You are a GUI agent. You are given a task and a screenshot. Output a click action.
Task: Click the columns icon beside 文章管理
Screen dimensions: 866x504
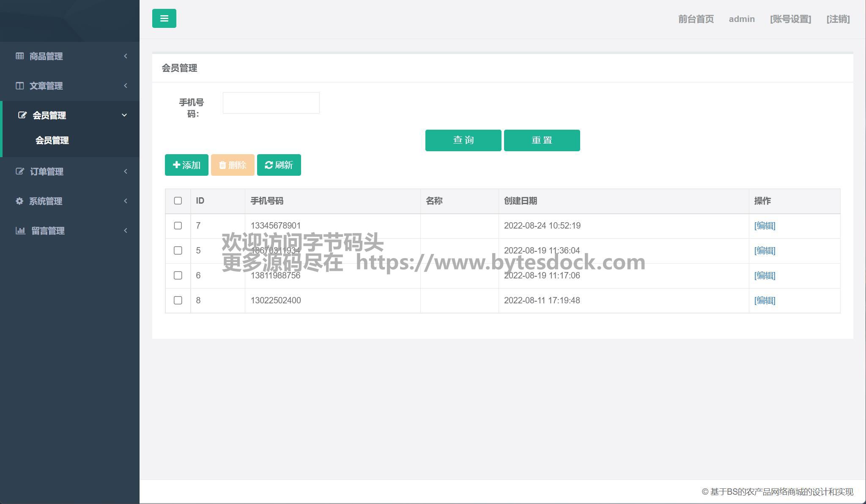click(x=19, y=86)
